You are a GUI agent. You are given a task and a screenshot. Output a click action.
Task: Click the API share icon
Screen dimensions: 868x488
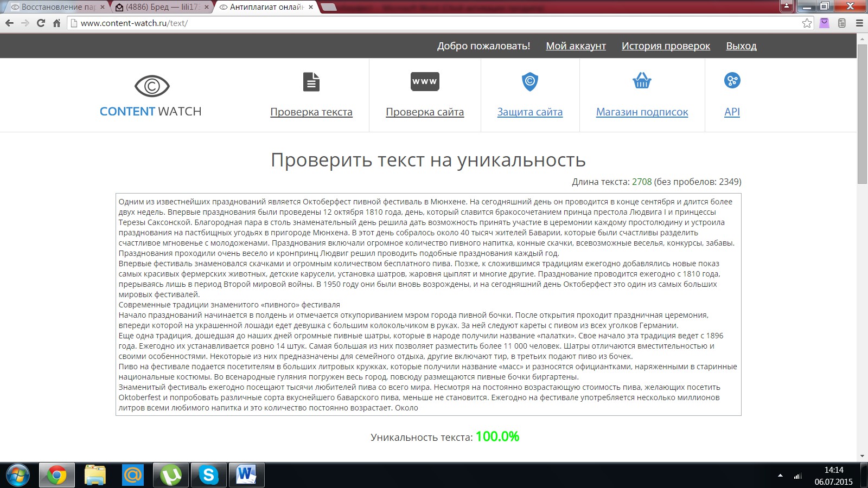point(732,80)
